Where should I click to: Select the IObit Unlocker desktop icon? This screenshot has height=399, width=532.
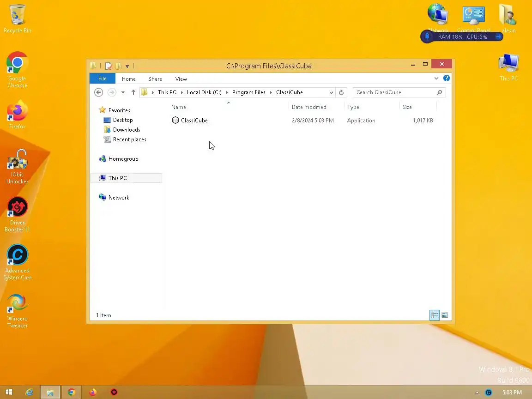click(17, 167)
